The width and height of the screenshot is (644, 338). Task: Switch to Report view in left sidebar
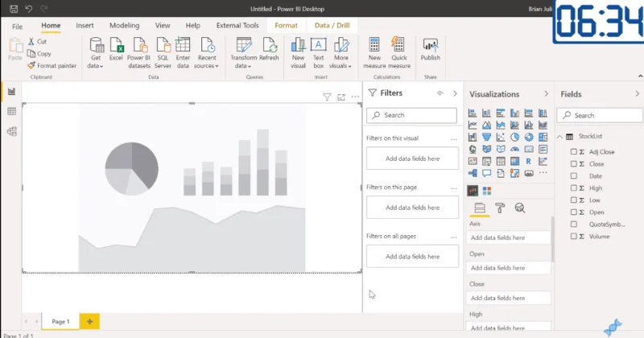[11, 92]
